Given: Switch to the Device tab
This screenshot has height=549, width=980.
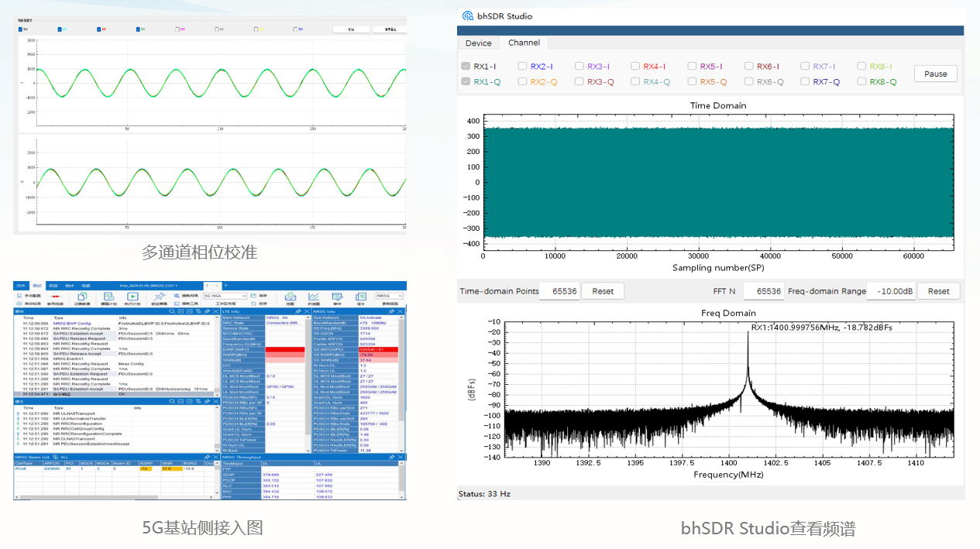Looking at the screenshot, I should point(479,43).
